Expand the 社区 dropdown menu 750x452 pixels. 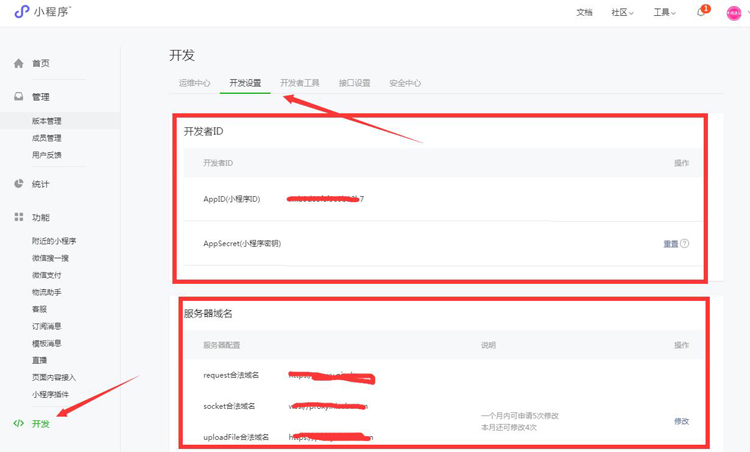click(622, 13)
